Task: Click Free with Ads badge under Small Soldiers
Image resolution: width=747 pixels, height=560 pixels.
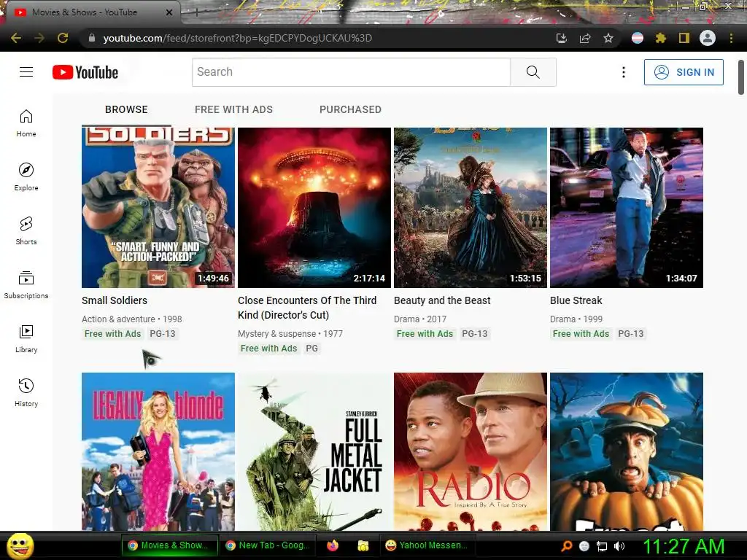Action: (113, 334)
